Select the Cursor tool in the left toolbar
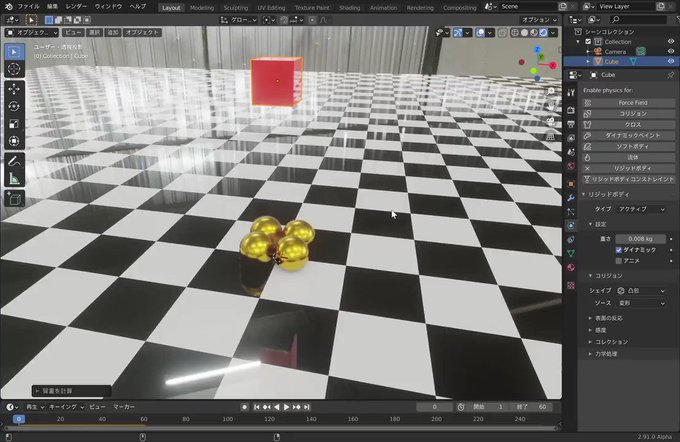Viewport: 680px width, 442px height. 14,69
